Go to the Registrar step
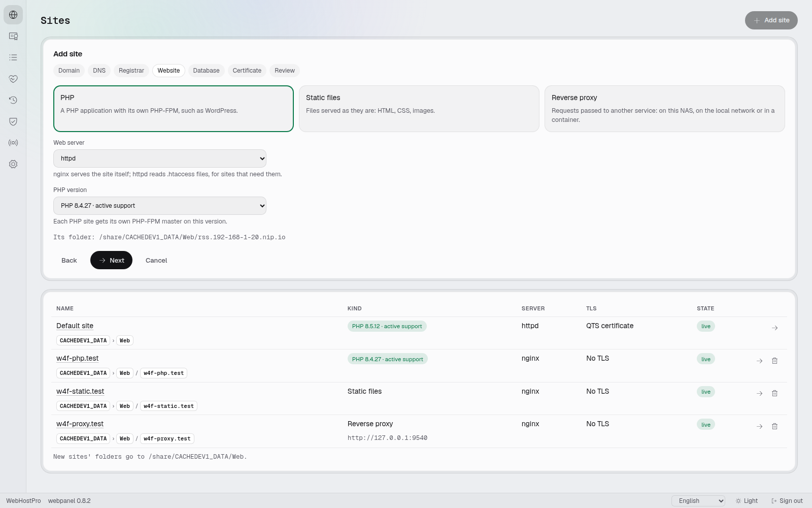 pyautogui.click(x=131, y=71)
